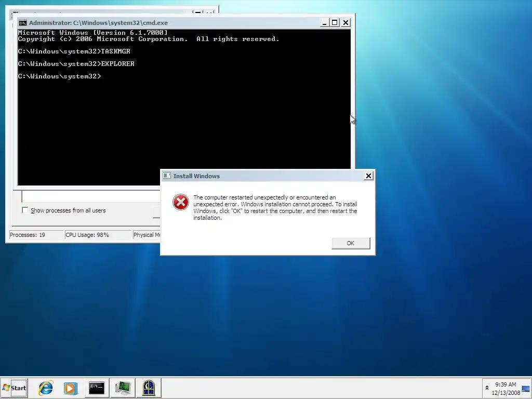Viewport: 532px width, 399px height.
Task: Click the Install Windows title bar icon
Action: [x=167, y=176]
